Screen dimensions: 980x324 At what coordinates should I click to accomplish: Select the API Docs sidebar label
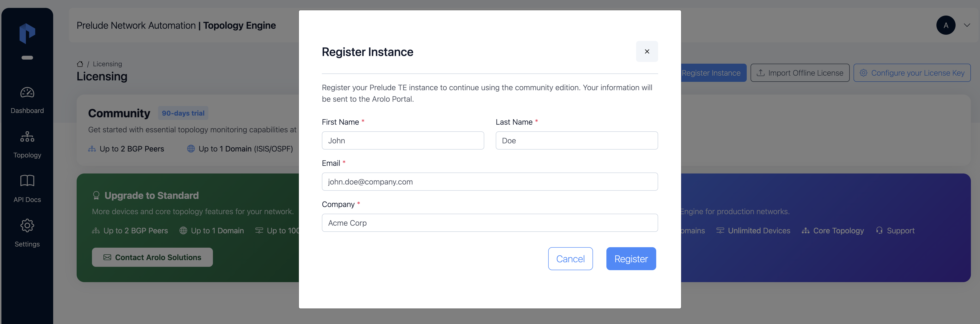(27, 200)
